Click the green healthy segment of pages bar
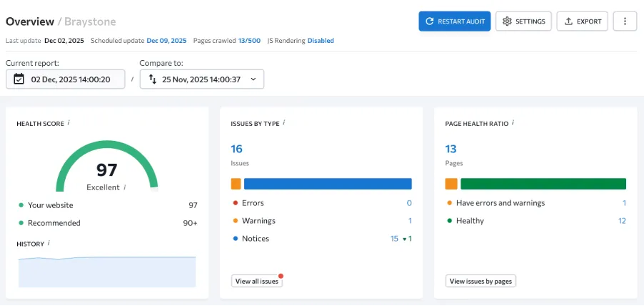Screen dimensions: 644x306 coord(543,184)
